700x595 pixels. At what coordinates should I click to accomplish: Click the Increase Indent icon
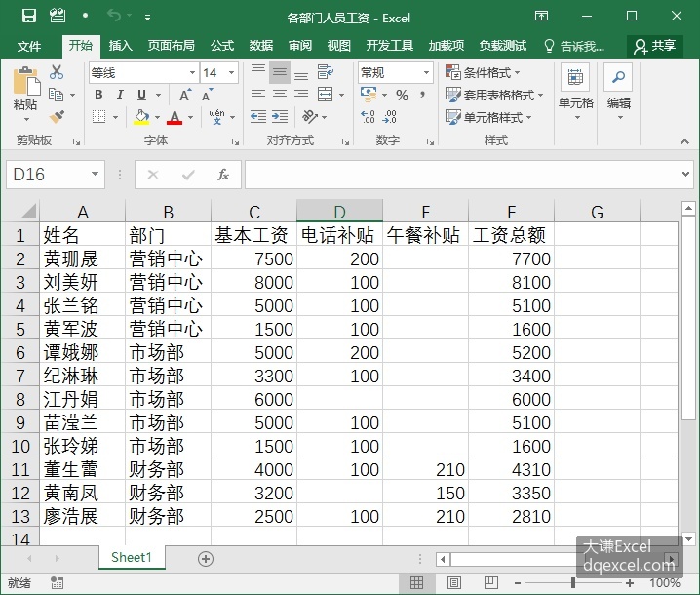coord(280,117)
